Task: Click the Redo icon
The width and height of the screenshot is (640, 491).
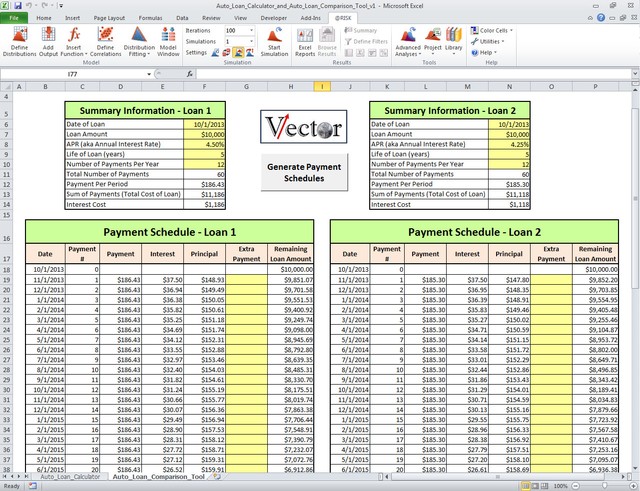Action: (x=45, y=6)
